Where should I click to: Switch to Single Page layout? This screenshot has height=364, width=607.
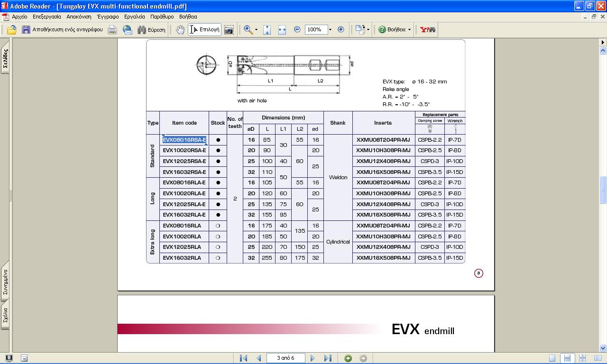tap(552, 358)
